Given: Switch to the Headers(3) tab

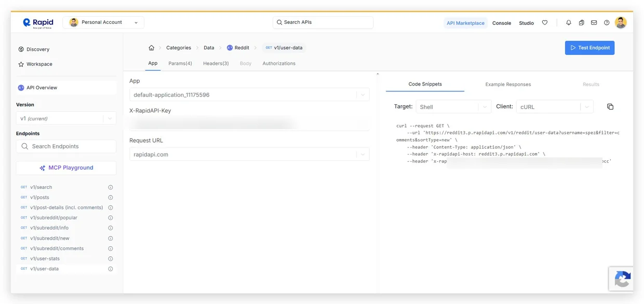Looking at the screenshot, I should [x=216, y=63].
